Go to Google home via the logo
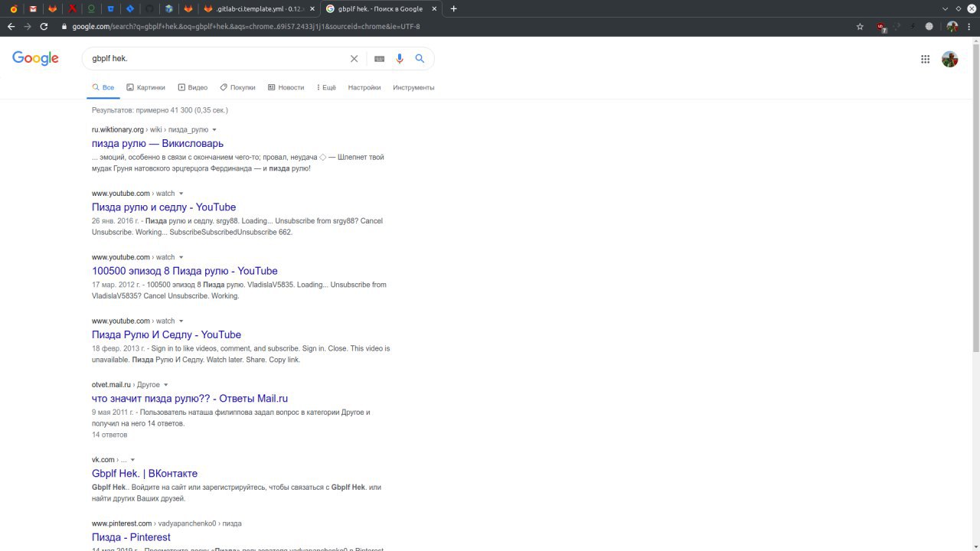 coord(35,59)
